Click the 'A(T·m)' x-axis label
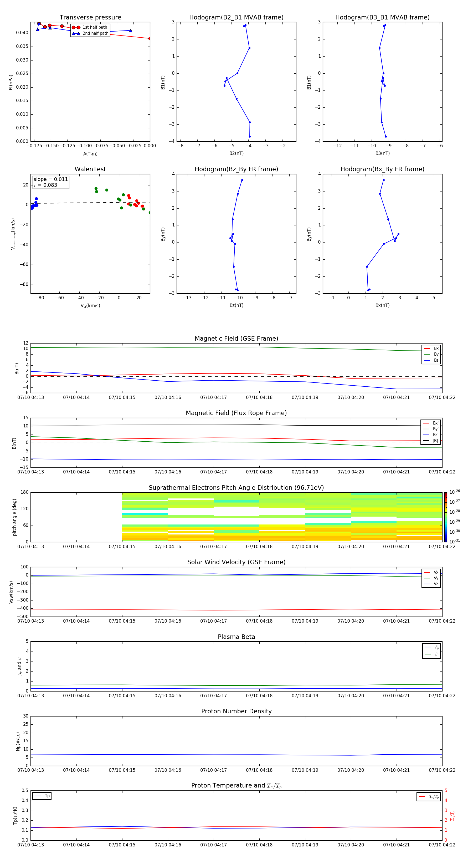Viewport: 473px width, 868px height. (x=90, y=154)
